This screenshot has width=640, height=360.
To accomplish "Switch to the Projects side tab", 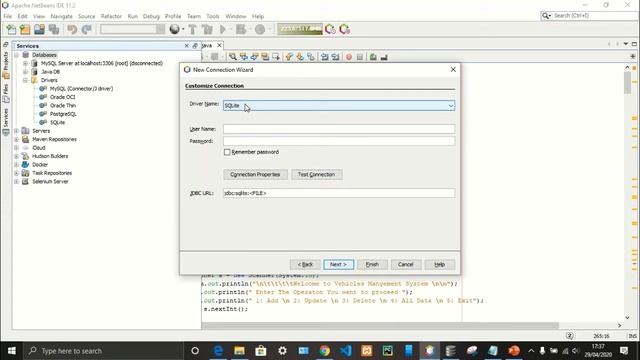I will (6, 65).
